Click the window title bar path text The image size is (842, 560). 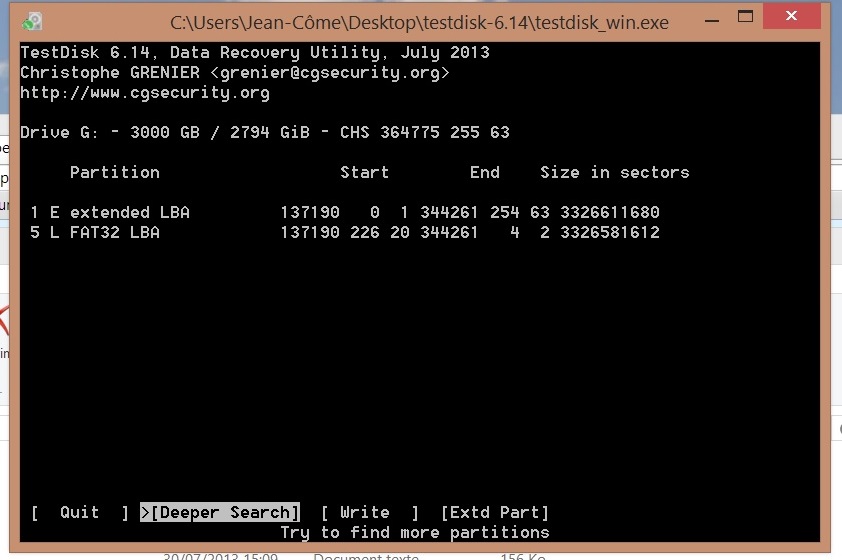[x=419, y=23]
